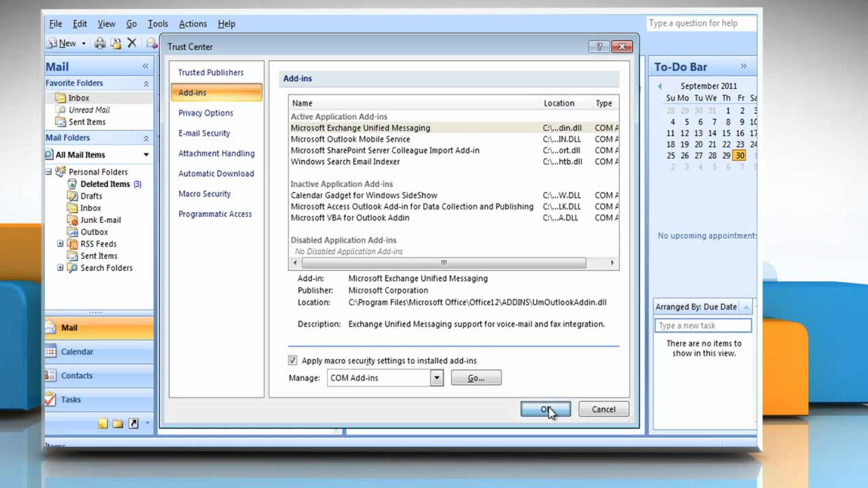Image resolution: width=868 pixels, height=488 pixels.
Task: Select Calendar Gadget for Windows SideShow row
Action: (x=454, y=195)
